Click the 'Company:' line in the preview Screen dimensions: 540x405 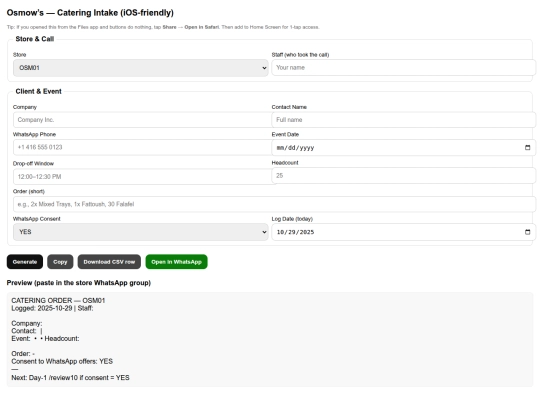pyautogui.click(x=27, y=323)
